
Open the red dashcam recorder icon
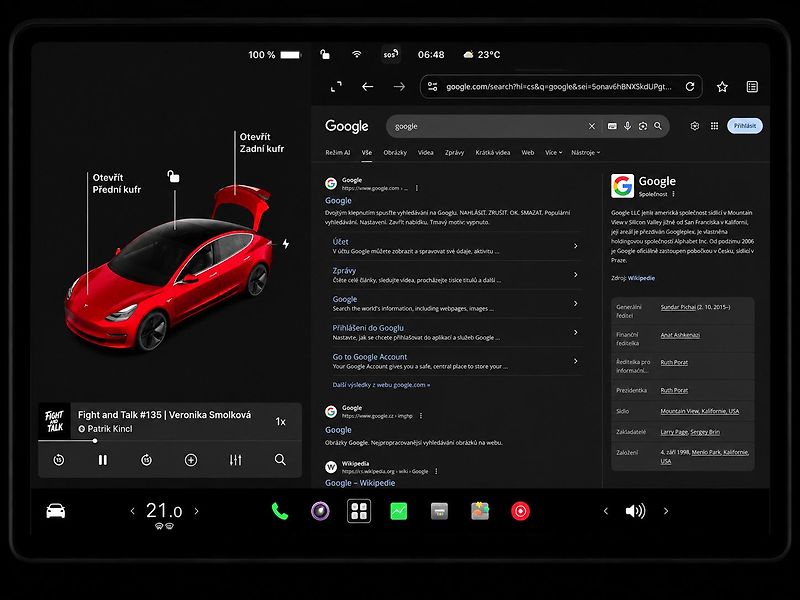click(x=520, y=511)
